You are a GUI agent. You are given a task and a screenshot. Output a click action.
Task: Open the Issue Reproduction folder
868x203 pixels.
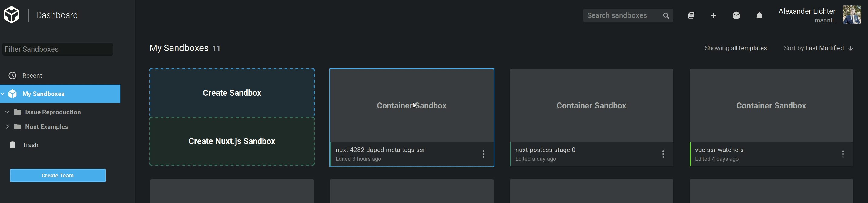point(53,112)
